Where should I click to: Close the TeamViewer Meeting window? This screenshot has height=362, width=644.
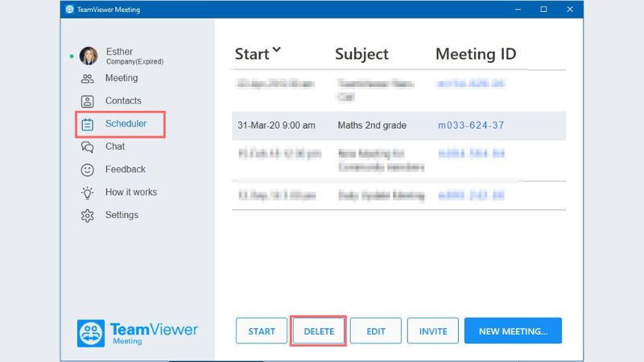click(570, 9)
